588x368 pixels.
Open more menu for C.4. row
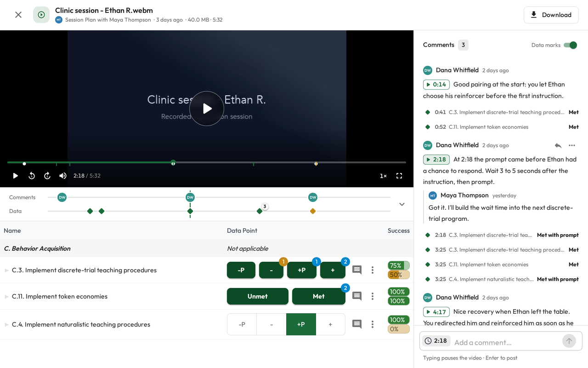(x=373, y=324)
